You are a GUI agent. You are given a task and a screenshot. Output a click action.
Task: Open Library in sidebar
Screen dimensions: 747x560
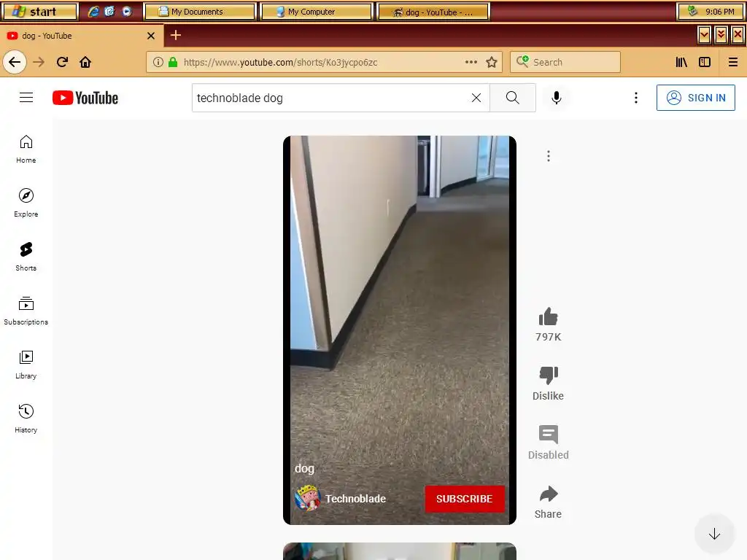click(26, 365)
